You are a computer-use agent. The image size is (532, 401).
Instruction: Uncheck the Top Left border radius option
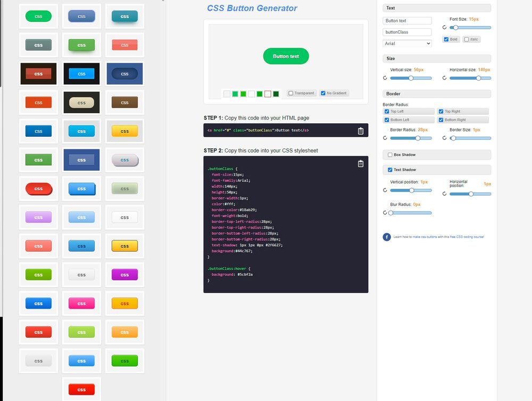click(x=387, y=111)
